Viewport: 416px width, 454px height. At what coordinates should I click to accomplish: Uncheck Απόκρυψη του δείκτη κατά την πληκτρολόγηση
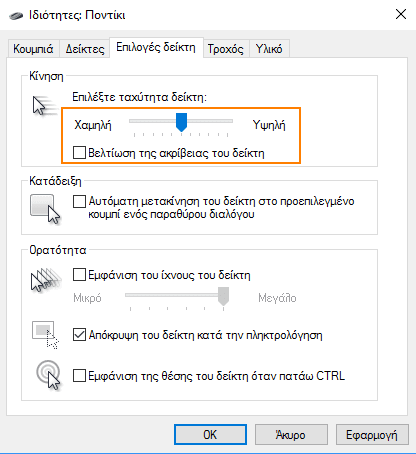coord(79,335)
